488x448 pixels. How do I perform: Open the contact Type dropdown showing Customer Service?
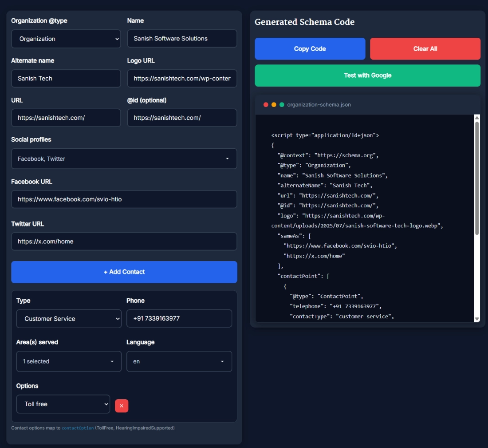tap(69, 318)
